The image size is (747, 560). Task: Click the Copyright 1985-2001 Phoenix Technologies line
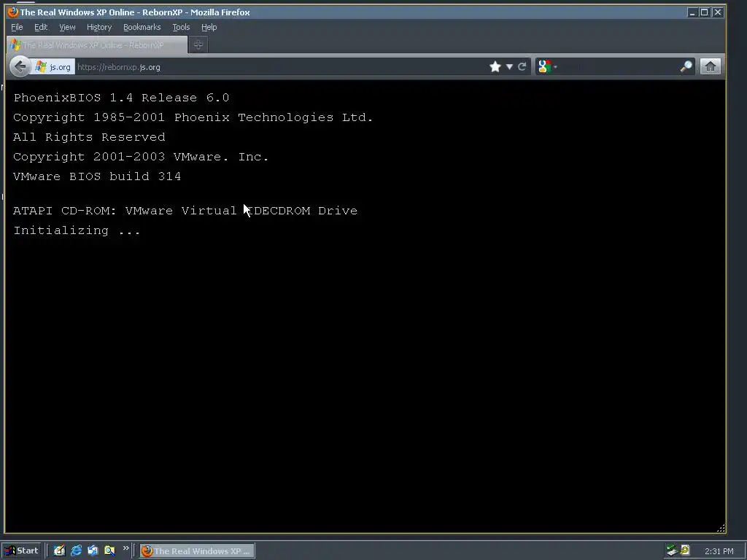click(193, 117)
